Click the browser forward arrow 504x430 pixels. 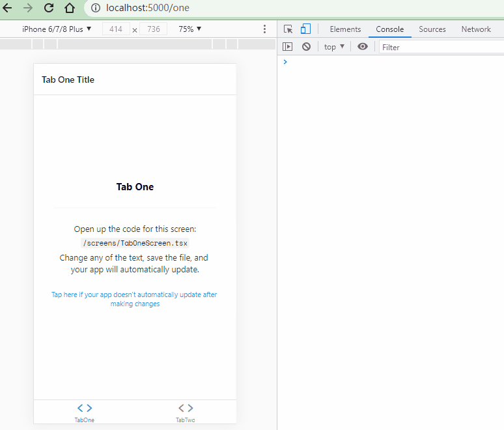[28, 8]
